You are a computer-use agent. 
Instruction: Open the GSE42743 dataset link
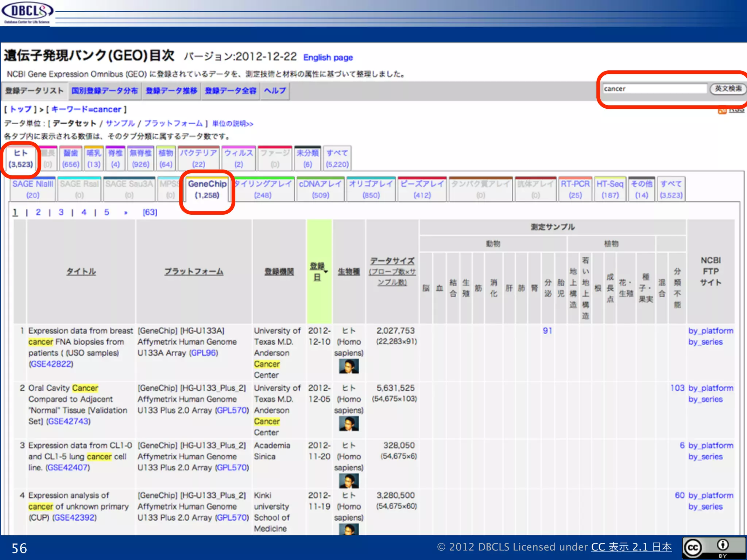point(68,421)
